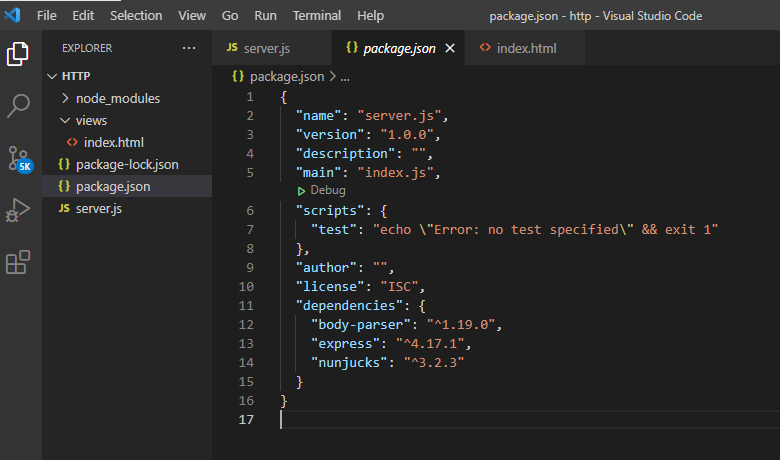The height and width of the screenshot is (460, 780).
Task: Click the "^3.2.3" version string
Action: 434,363
